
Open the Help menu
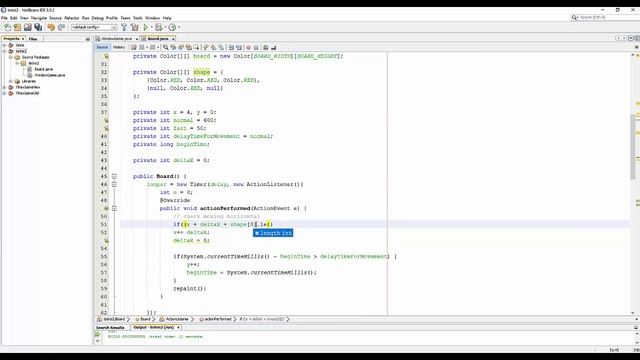(x=167, y=18)
